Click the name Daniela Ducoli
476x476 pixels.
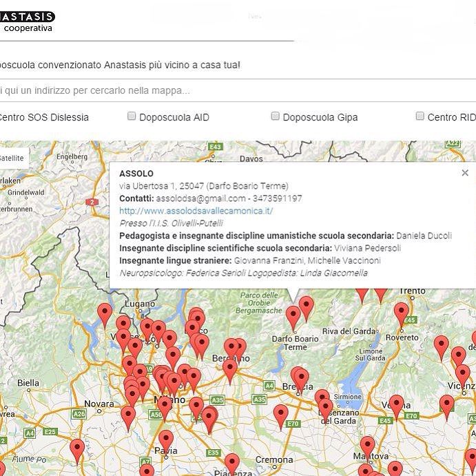[424, 236]
